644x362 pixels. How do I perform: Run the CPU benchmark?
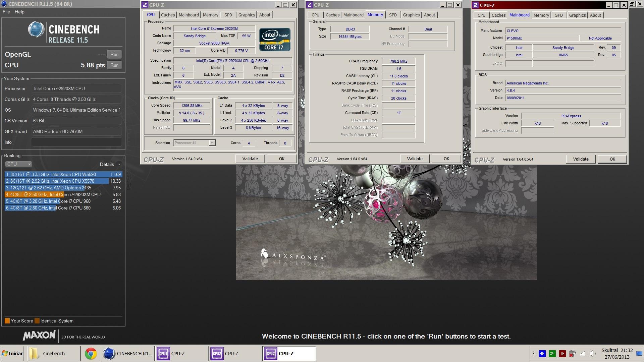tap(114, 65)
